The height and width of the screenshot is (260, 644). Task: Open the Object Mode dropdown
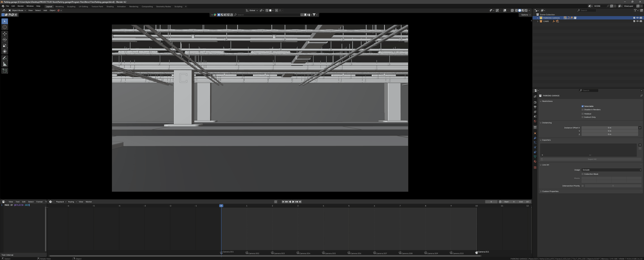point(17,11)
